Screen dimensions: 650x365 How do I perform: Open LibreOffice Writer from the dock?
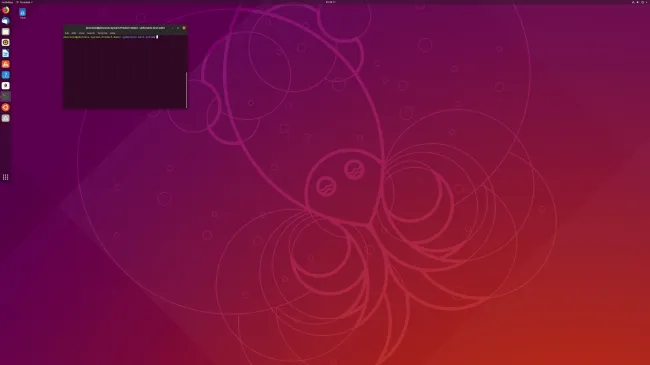(x=5, y=53)
